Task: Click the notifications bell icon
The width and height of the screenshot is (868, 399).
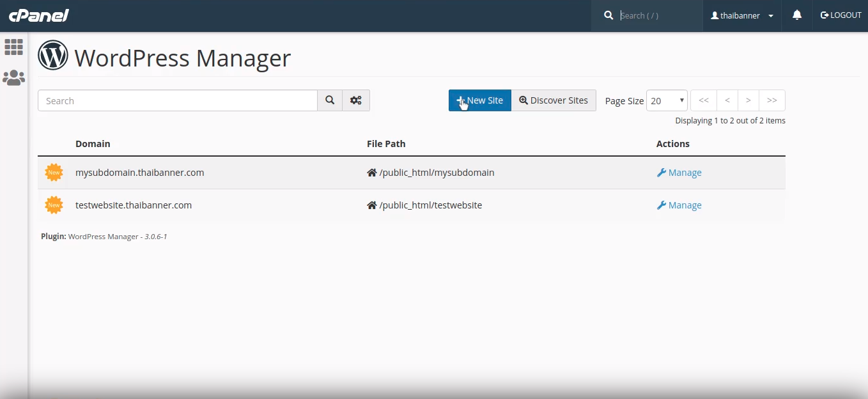Action: [796, 15]
